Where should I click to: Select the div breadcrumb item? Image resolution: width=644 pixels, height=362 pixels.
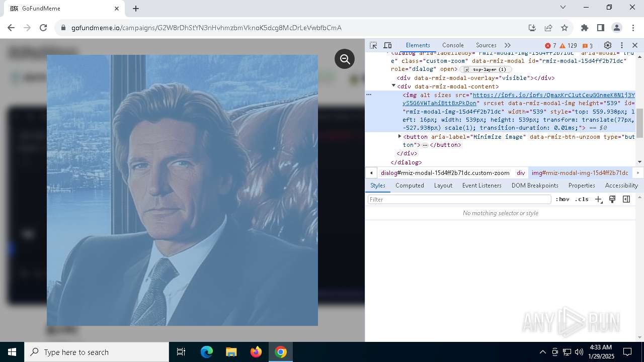pos(521,173)
